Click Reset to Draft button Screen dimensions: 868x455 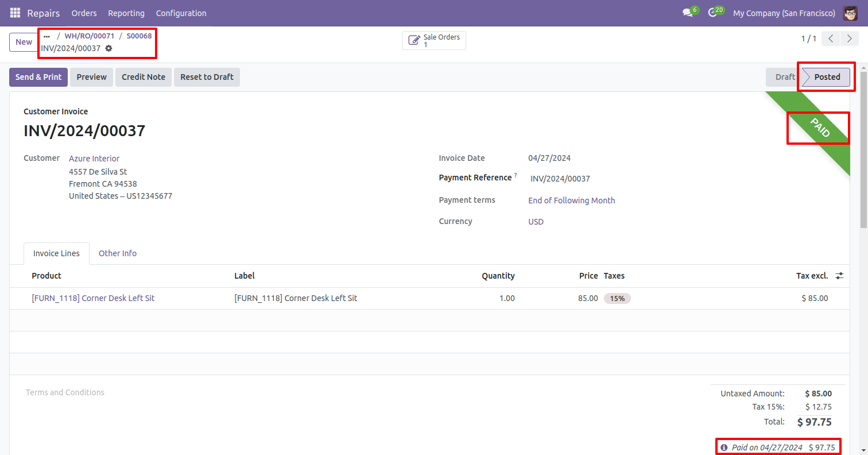(x=207, y=77)
